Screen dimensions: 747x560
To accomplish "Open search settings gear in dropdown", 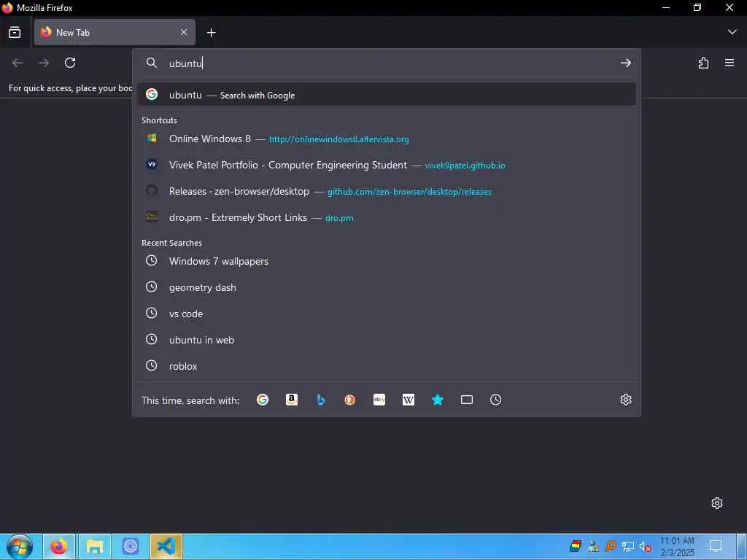I will pos(626,400).
